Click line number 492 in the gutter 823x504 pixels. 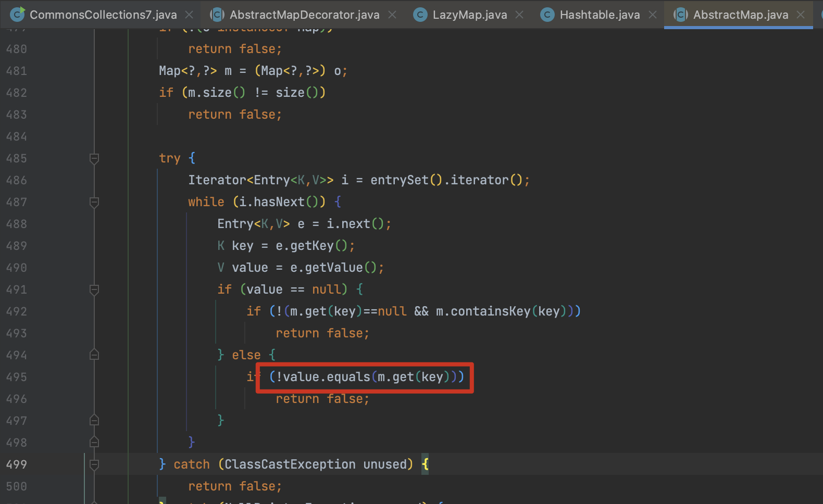[17, 311]
